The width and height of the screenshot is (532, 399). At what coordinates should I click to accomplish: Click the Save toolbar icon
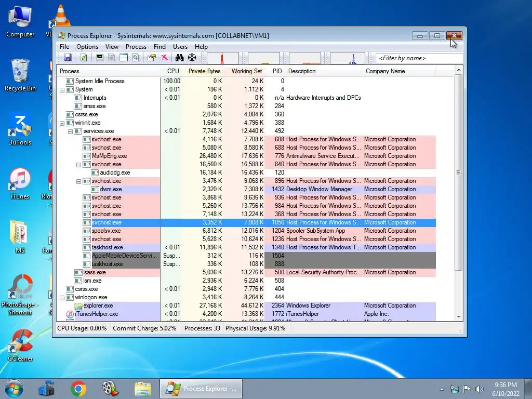(68, 58)
